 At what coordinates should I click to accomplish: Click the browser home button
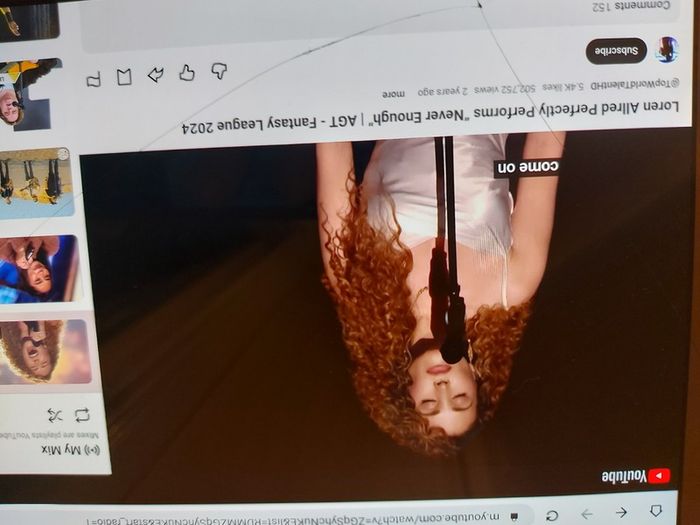(655, 511)
